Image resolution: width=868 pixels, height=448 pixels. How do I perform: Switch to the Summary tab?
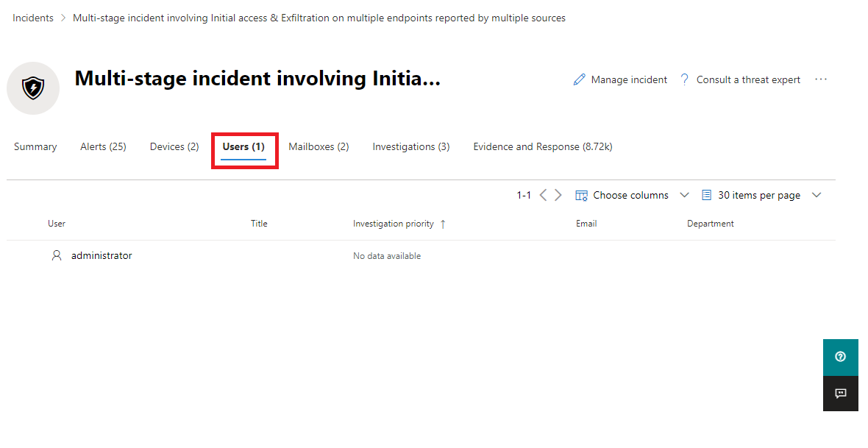(x=35, y=146)
